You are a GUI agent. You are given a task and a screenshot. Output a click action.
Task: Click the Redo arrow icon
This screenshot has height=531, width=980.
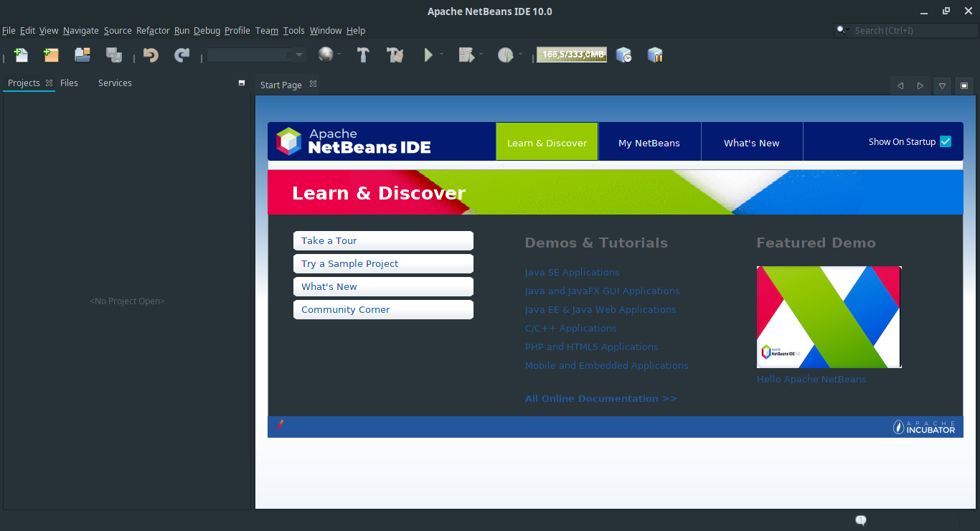tap(182, 55)
